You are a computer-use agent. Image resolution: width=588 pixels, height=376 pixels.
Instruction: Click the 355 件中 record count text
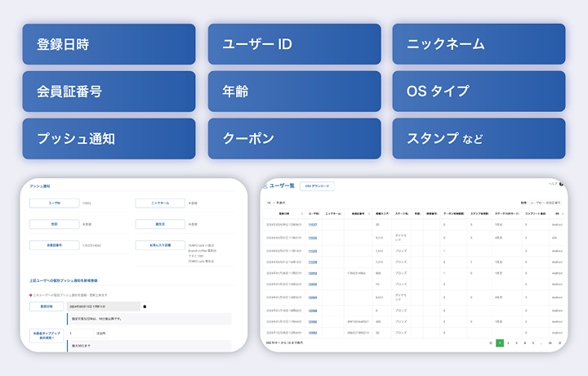[x=285, y=342]
